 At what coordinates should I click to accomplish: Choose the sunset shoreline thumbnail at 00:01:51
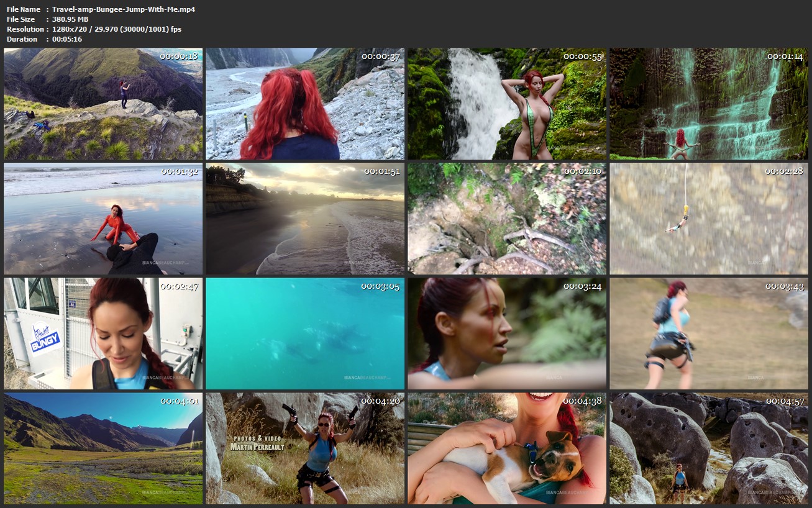pyautogui.click(x=305, y=219)
